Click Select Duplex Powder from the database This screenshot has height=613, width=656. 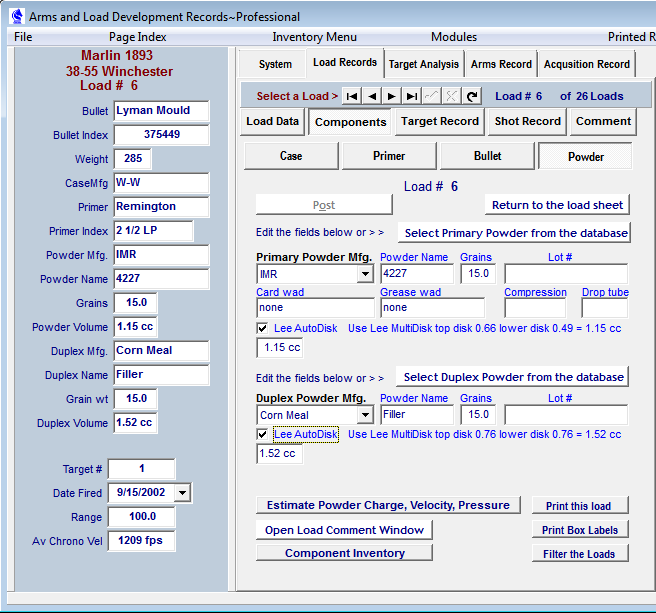tap(513, 377)
